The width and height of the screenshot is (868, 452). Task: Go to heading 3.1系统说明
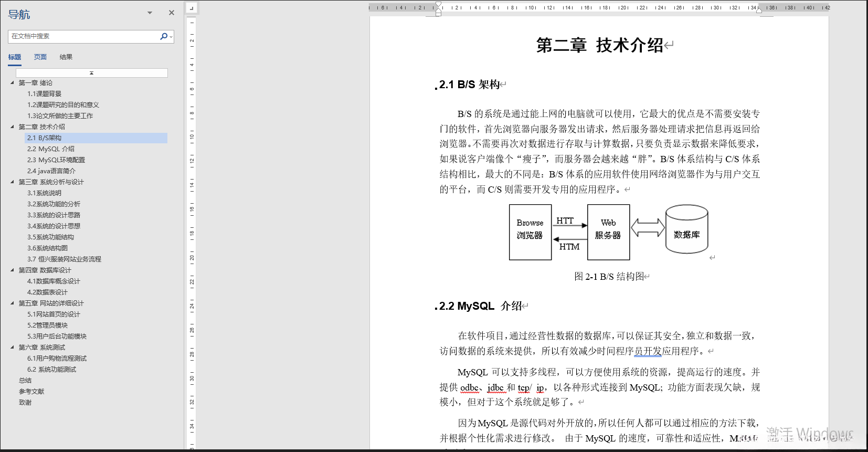point(44,193)
